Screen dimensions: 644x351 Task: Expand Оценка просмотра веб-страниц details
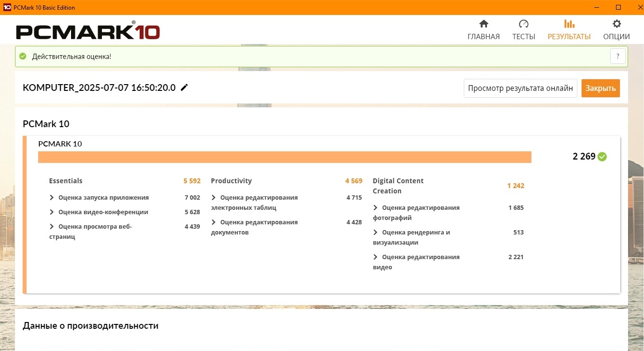(x=52, y=227)
